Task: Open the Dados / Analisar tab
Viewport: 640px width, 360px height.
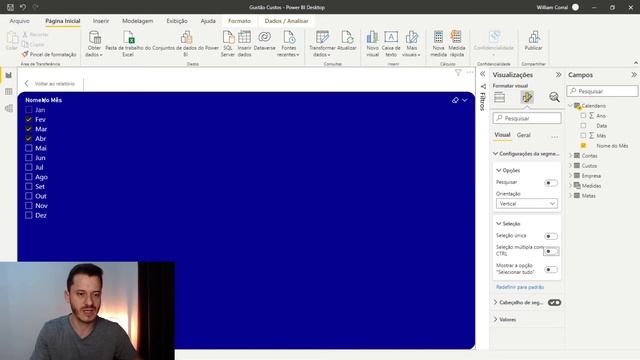Action: (286, 21)
